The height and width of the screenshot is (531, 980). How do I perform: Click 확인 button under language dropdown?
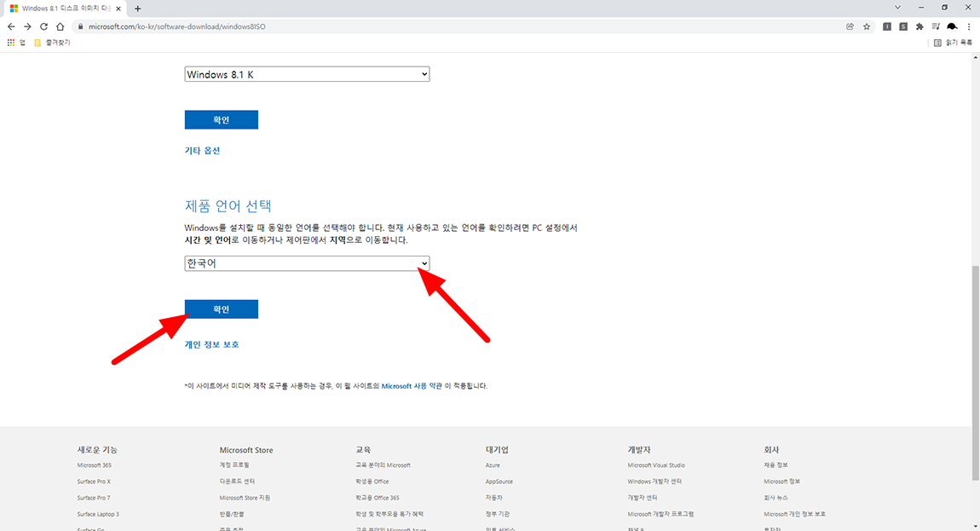[222, 309]
